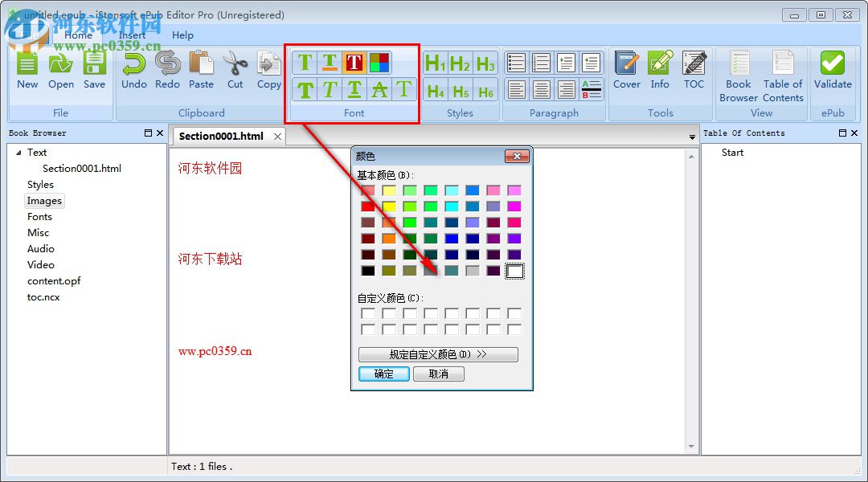Apply Heading 1 style
Screen dimensions: 868x482
(434, 62)
